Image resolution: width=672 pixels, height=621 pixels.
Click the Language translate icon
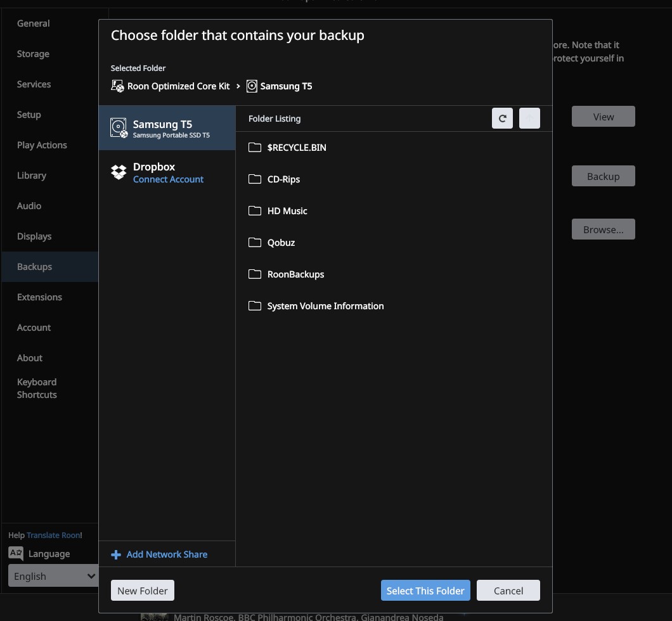click(x=16, y=553)
